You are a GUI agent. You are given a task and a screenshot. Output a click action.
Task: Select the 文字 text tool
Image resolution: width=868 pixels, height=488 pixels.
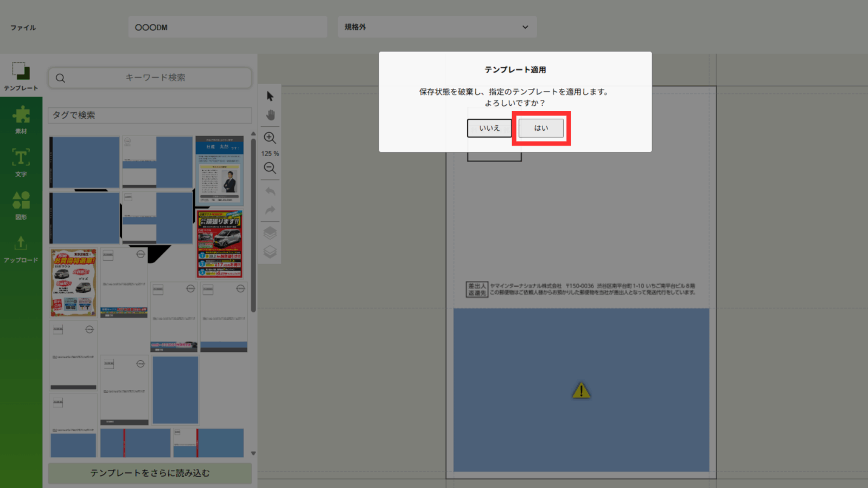click(21, 163)
